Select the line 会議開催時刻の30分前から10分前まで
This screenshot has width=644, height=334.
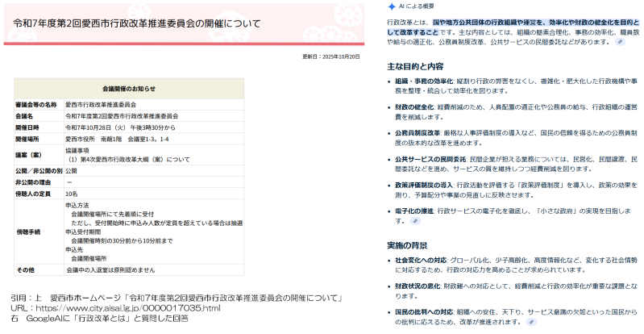[x=122, y=241]
